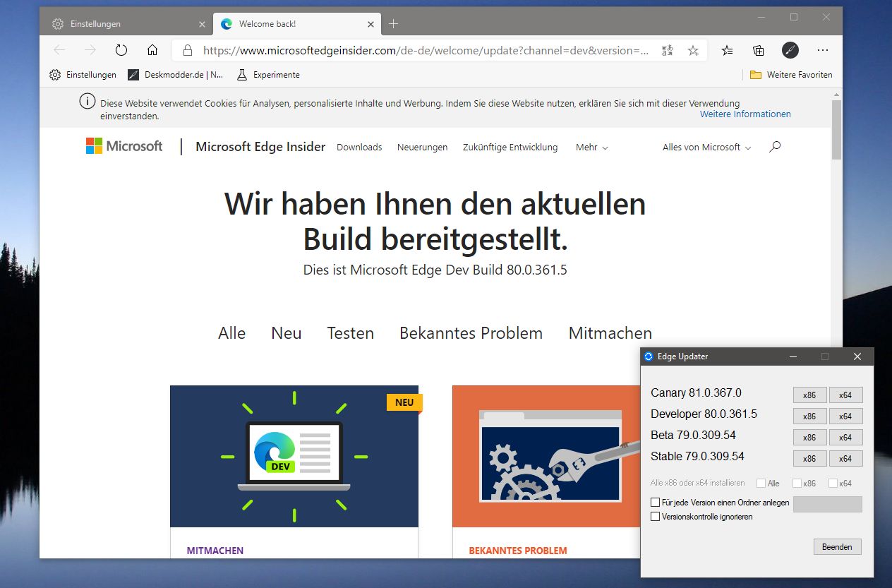Select the Testen filter
892x588 pixels.
351,333
